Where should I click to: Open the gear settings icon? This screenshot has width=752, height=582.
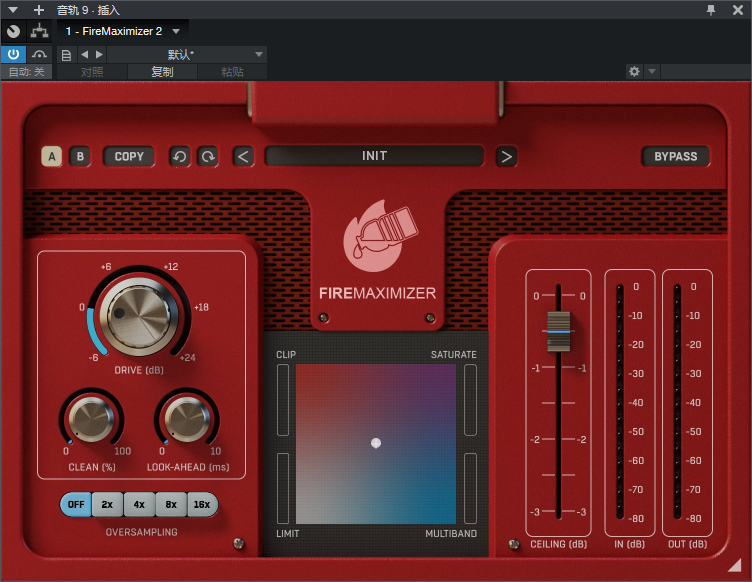coord(634,71)
